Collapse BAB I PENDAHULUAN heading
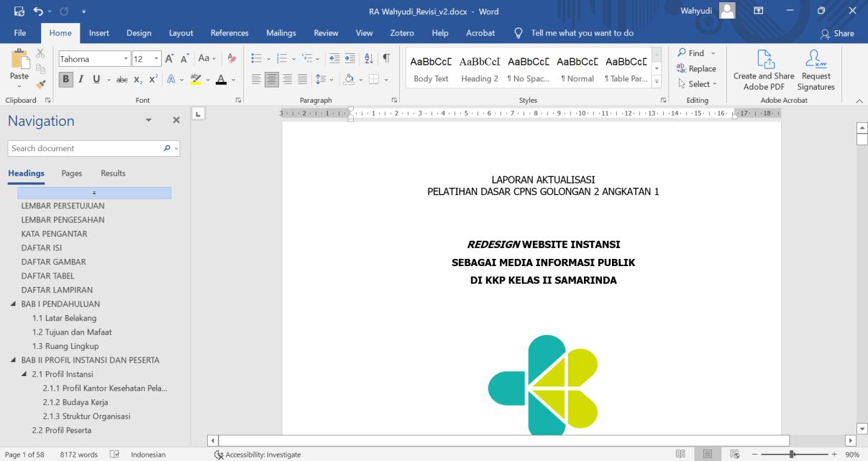Viewport: 868px width, 461px height. (13, 303)
